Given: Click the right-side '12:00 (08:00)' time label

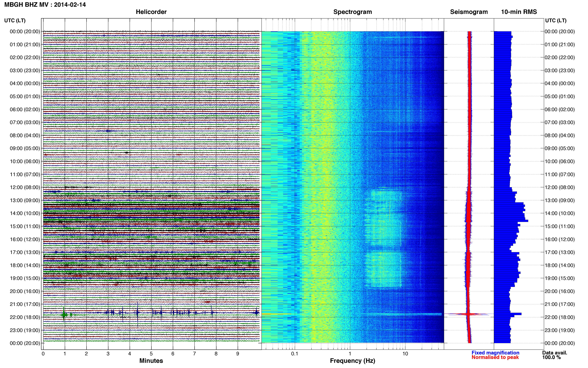Looking at the screenshot, I should 560,187.
